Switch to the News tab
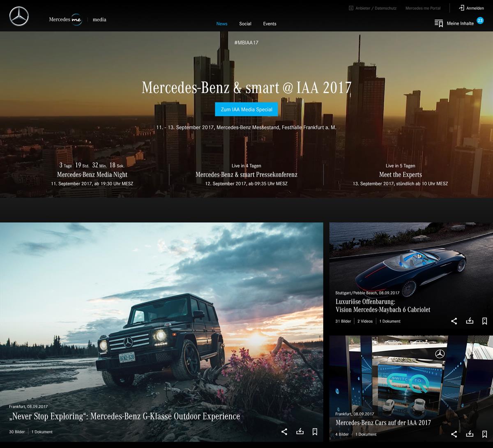This screenshot has width=493, height=448. click(x=222, y=24)
